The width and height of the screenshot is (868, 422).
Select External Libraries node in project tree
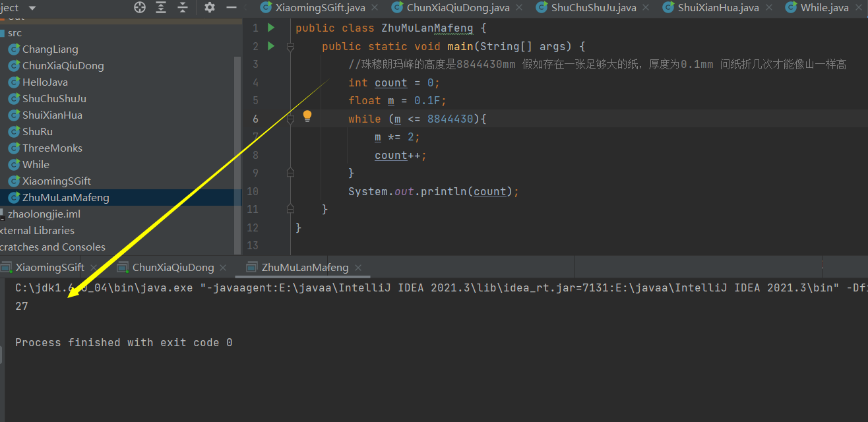37,230
